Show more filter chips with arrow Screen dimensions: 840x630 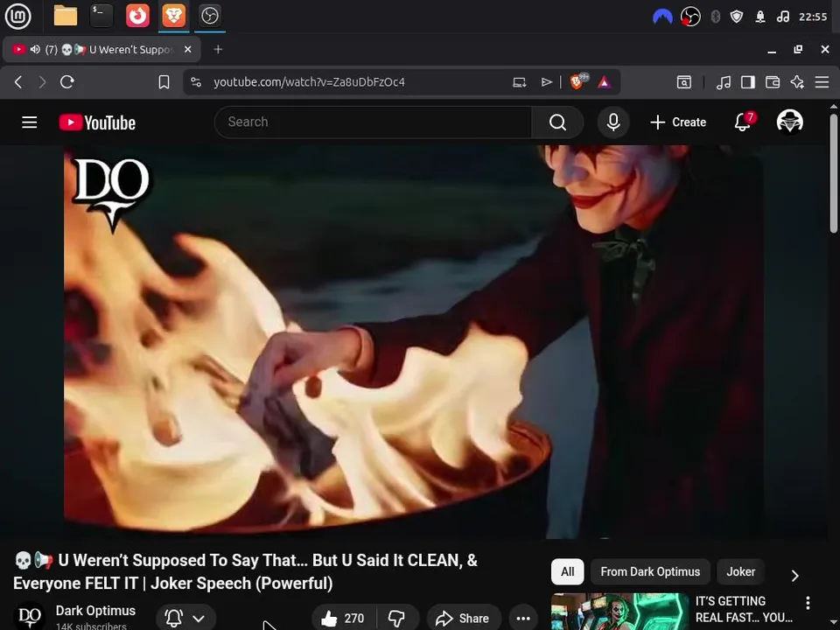[795, 576]
